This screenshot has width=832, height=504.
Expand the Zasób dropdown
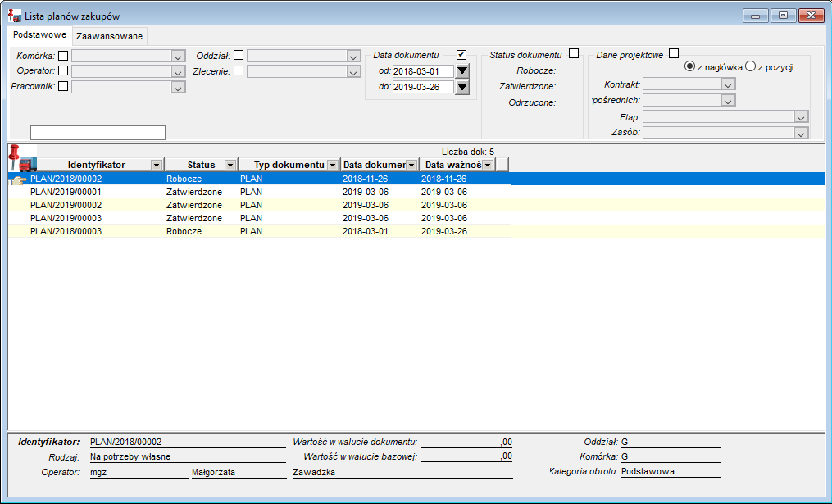pyautogui.click(x=801, y=133)
